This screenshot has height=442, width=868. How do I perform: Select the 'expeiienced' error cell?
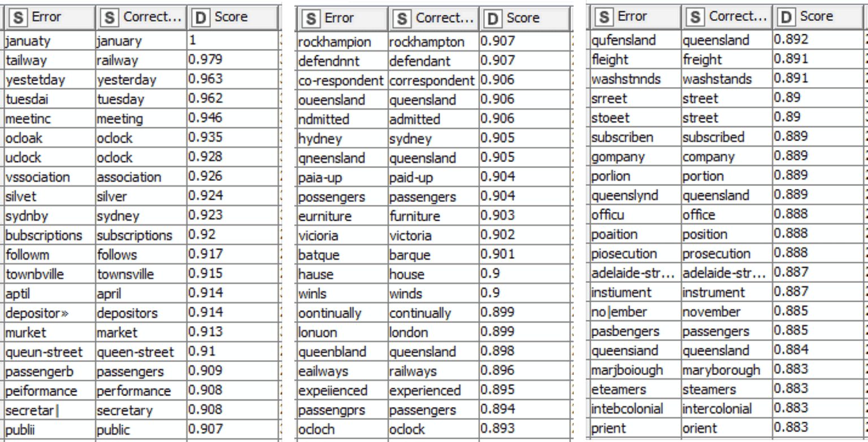(342, 391)
